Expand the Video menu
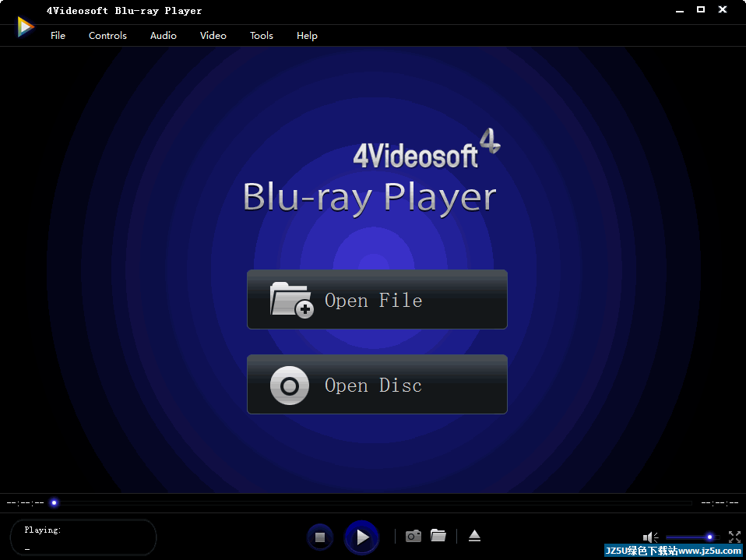The image size is (746, 560). [213, 36]
